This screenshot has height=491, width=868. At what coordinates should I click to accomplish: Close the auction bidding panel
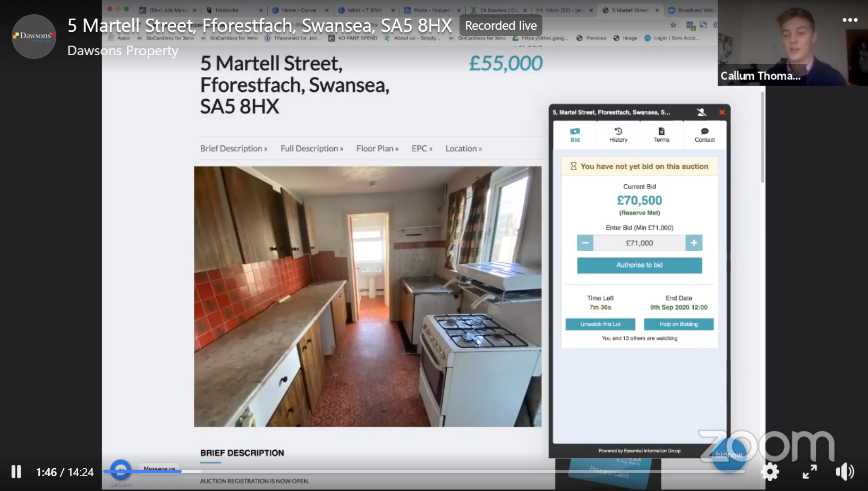(722, 112)
